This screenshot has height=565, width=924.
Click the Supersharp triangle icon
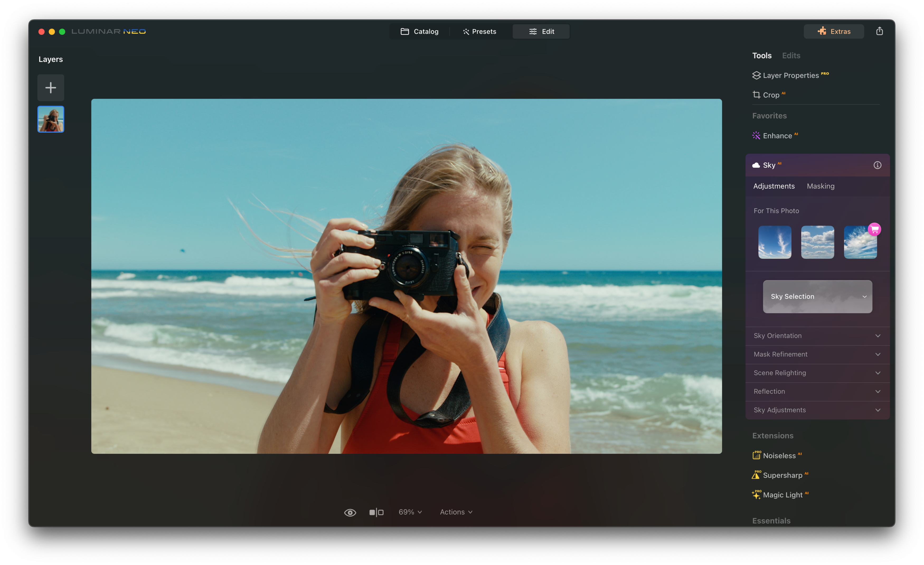pos(756,475)
